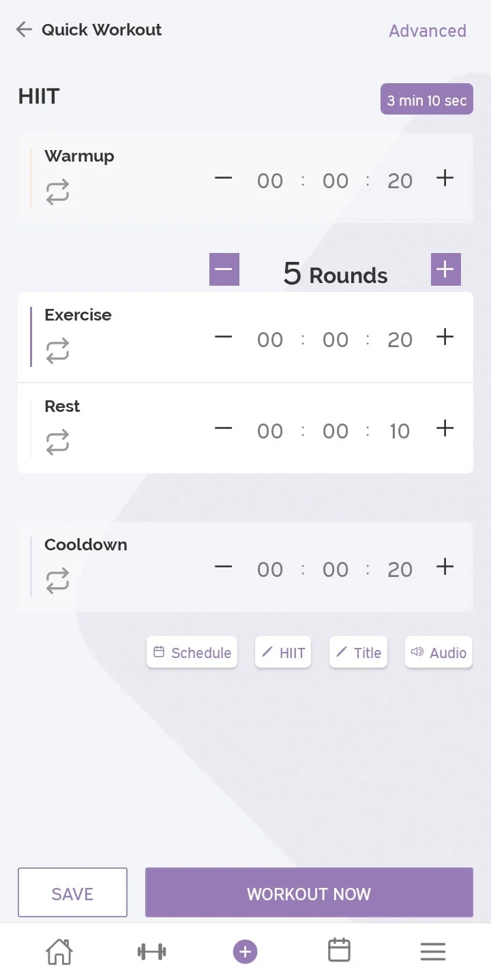Toggle the Cooldown repeat icon
This screenshot has height=980, width=491.
[x=58, y=582]
